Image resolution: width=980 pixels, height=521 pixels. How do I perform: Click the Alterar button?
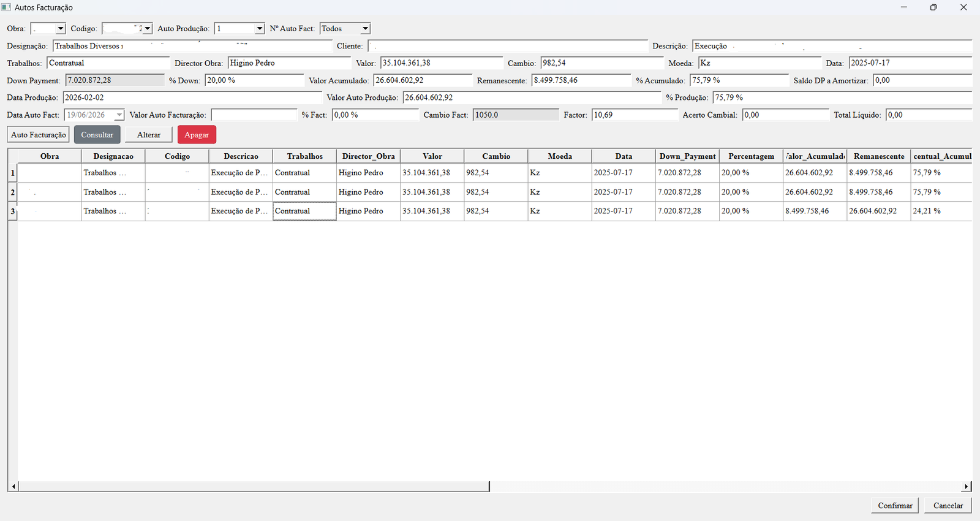click(149, 135)
